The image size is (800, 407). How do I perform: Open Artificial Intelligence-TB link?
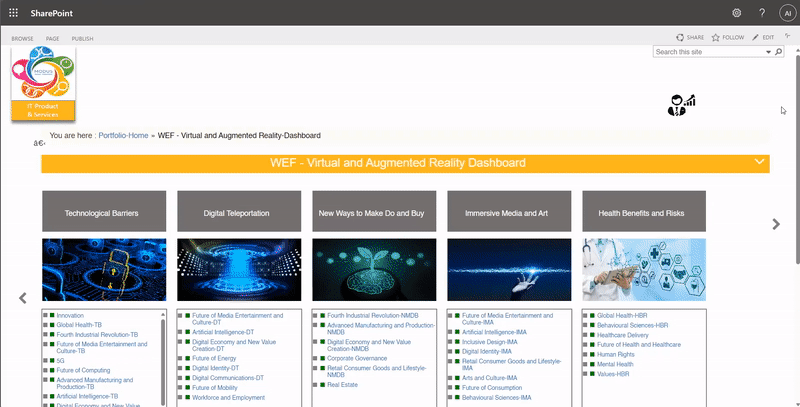pyautogui.click(x=87, y=396)
